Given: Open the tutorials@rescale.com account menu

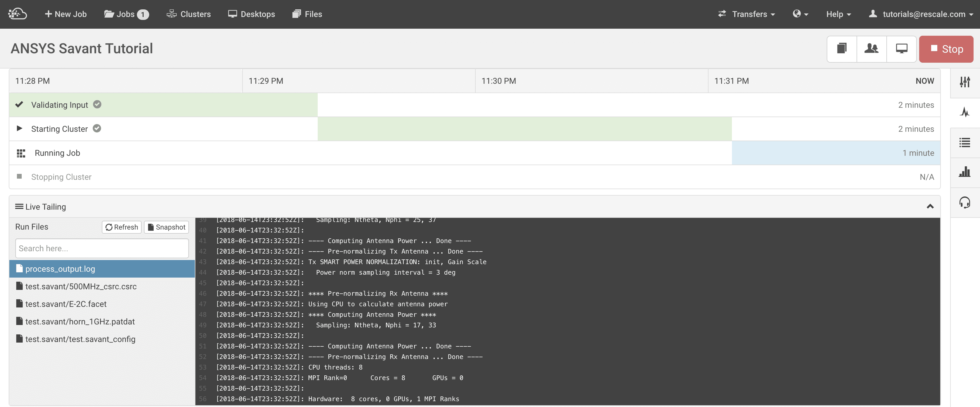Looking at the screenshot, I should [921, 14].
